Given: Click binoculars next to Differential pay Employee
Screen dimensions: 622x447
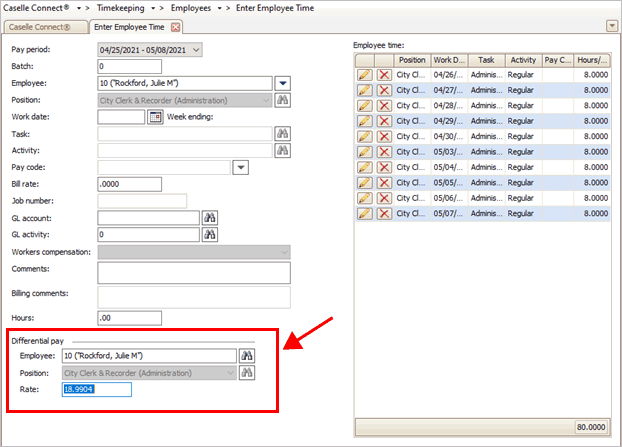Looking at the screenshot, I should 247,355.
